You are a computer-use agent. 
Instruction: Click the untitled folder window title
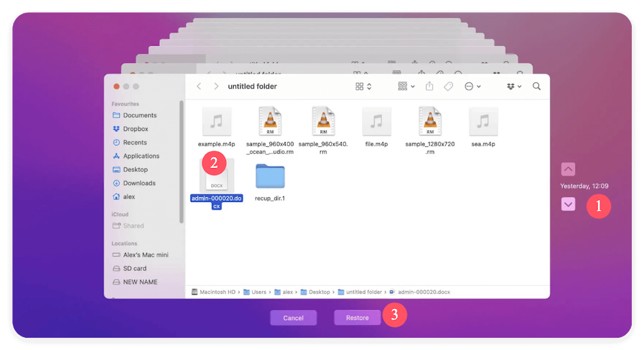click(252, 86)
